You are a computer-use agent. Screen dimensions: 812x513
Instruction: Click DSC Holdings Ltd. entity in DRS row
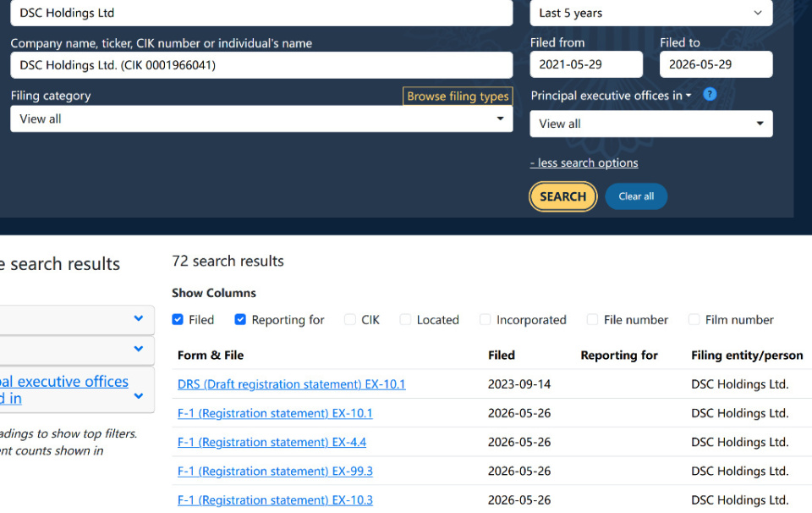coord(739,384)
